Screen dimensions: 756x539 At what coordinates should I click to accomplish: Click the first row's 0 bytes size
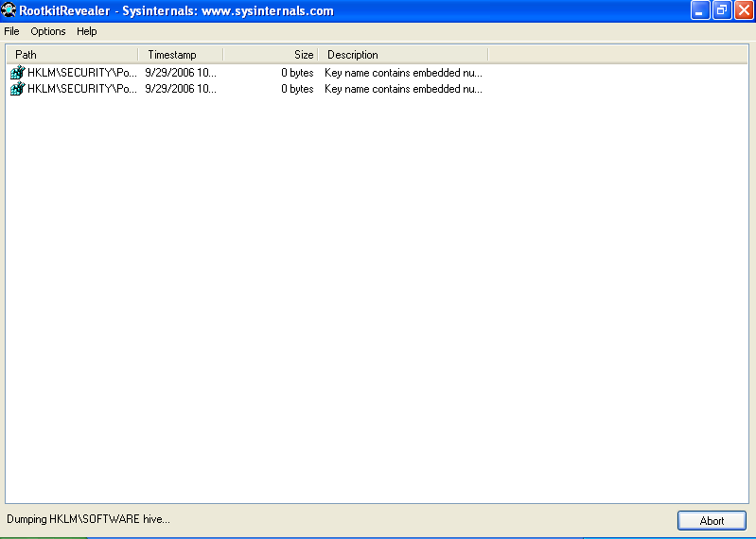297,73
